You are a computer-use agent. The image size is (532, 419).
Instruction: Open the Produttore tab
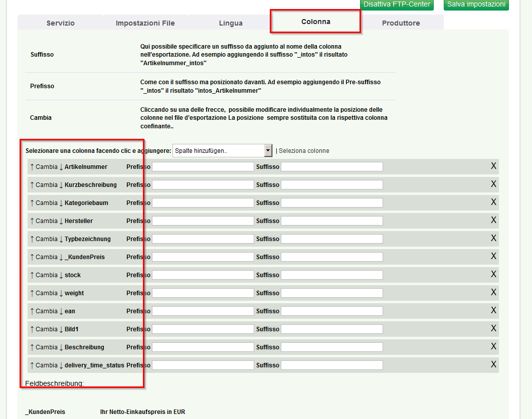pyautogui.click(x=401, y=23)
